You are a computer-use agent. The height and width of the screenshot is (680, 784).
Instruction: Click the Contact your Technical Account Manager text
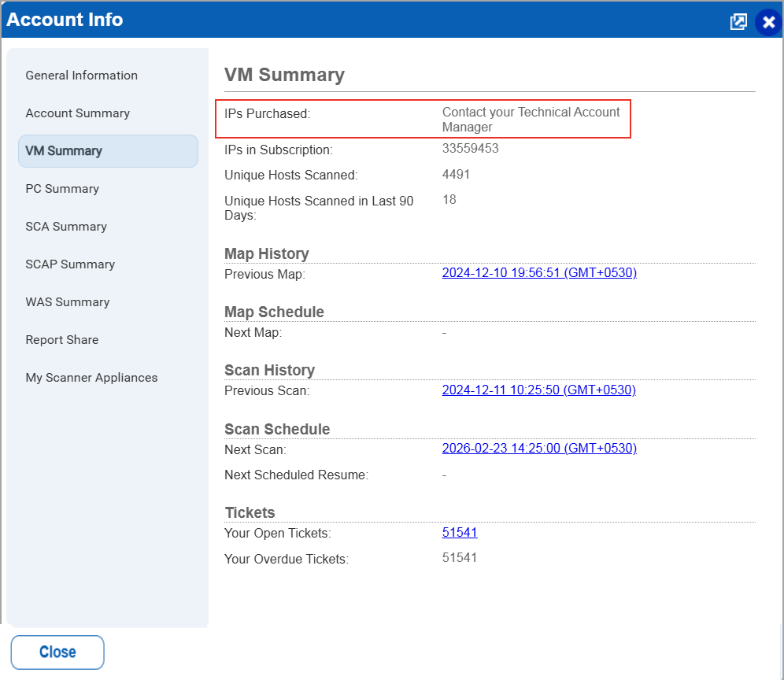[531, 119]
